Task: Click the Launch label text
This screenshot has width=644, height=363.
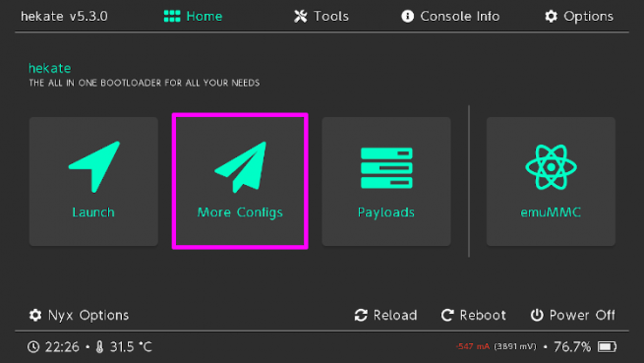Action: click(93, 212)
